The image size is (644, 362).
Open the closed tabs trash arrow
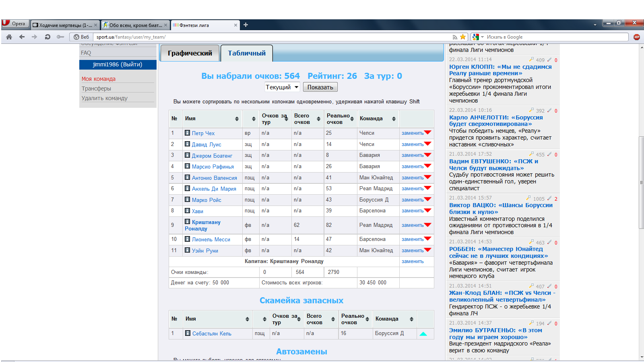point(595,25)
